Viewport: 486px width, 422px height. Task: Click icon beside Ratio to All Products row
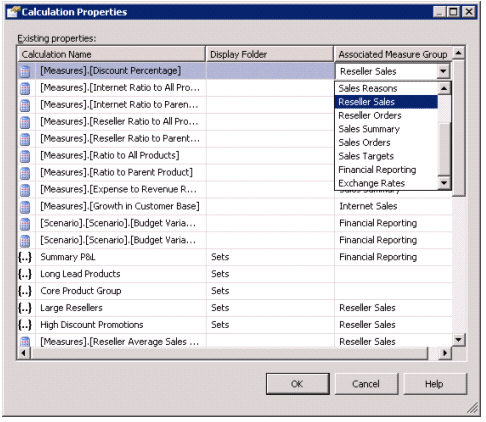tap(25, 156)
